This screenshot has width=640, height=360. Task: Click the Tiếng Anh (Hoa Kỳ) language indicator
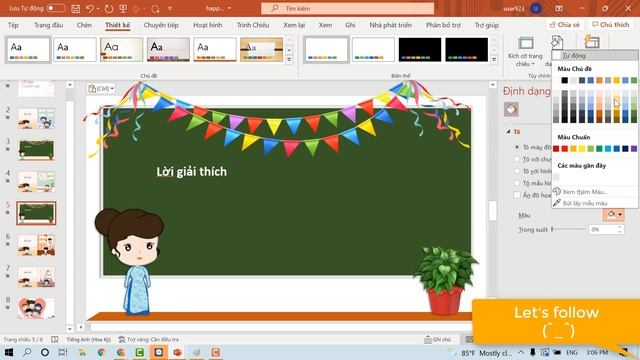[x=88, y=340]
